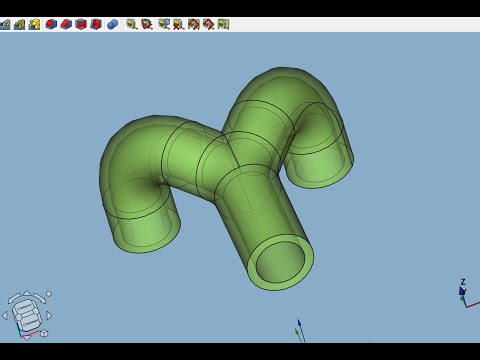Roll view counterclockwise with curved left arrow

tap(14, 298)
